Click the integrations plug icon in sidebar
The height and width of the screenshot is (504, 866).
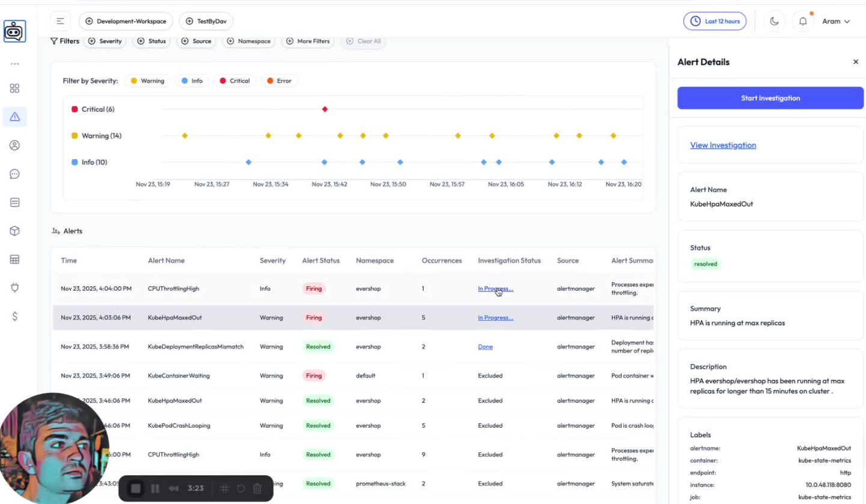pos(15,288)
